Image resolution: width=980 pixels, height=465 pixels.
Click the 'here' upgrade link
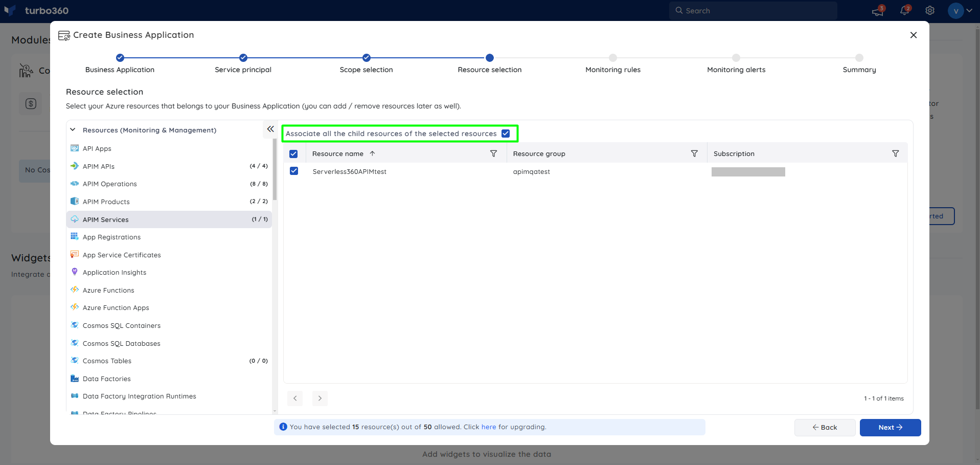(x=489, y=427)
